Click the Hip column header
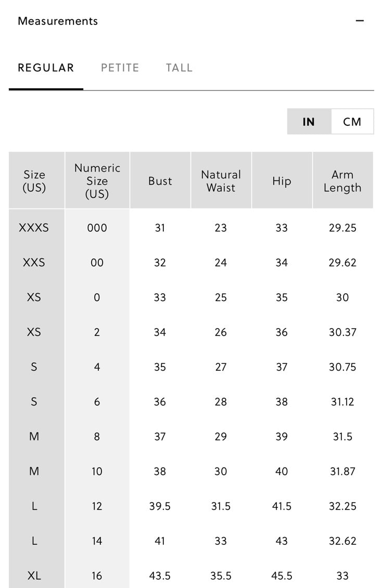Image resolution: width=383 pixels, height=588 pixels. click(282, 180)
